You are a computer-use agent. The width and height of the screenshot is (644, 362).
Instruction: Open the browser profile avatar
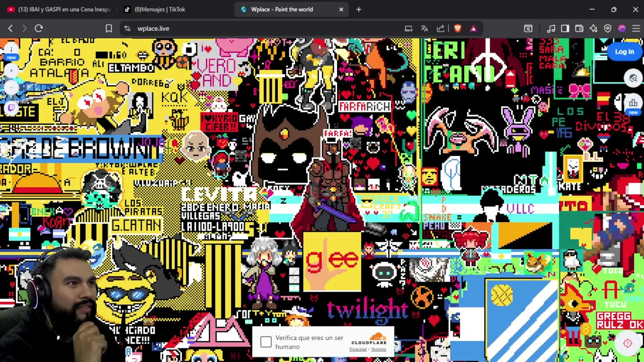click(x=622, y=29)
